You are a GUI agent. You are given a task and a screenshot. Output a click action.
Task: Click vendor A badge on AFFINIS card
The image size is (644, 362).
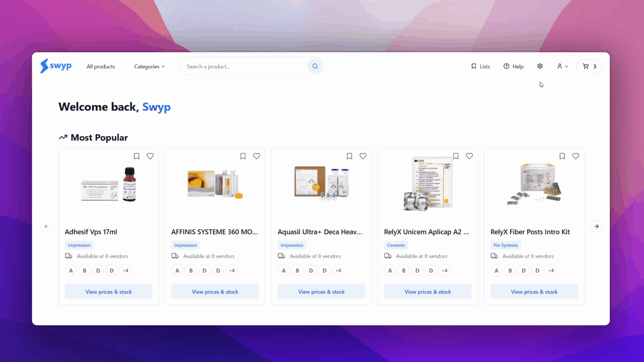pos(177,270)
